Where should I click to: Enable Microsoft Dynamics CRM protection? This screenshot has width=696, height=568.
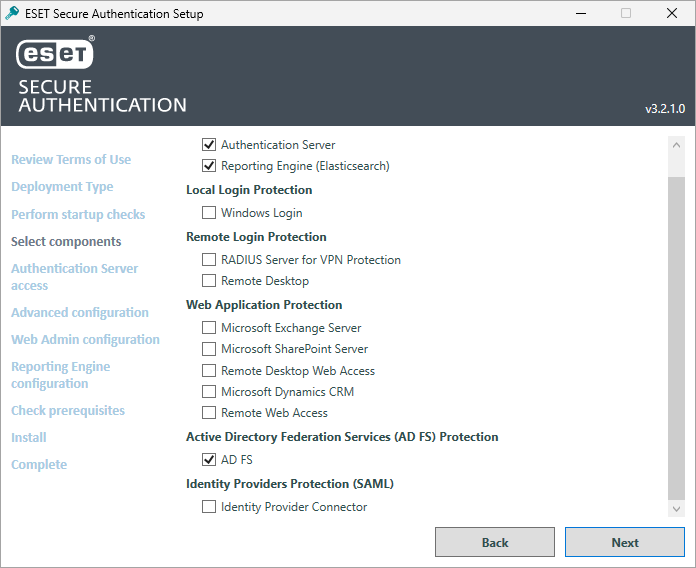[x=209, y=392]
